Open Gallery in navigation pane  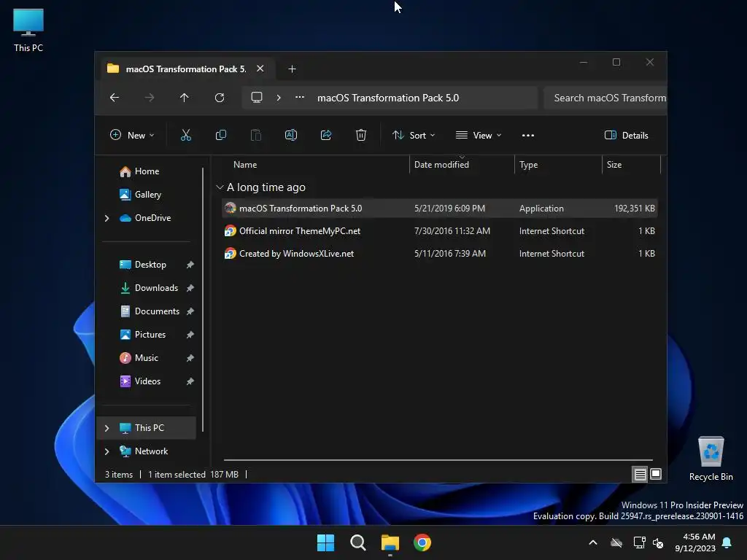point(147,194)
